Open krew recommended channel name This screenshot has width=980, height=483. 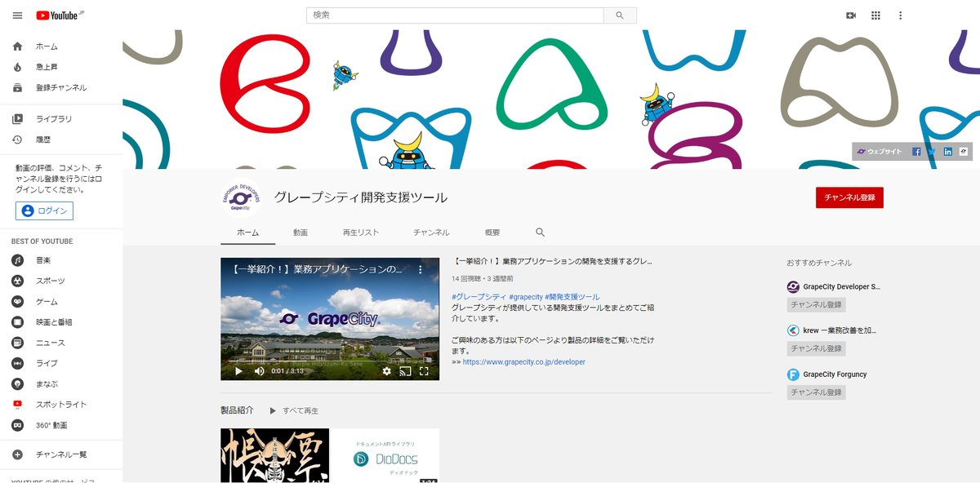coord(840,331)
